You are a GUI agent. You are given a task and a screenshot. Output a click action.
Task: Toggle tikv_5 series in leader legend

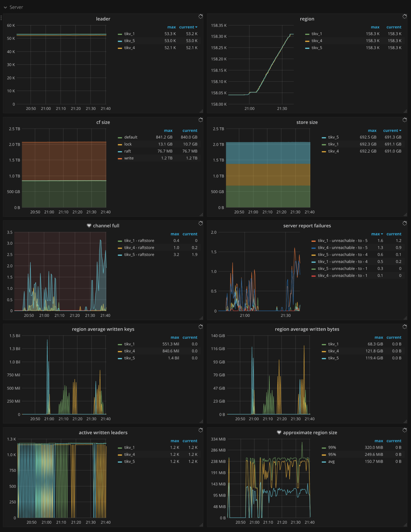129,41
